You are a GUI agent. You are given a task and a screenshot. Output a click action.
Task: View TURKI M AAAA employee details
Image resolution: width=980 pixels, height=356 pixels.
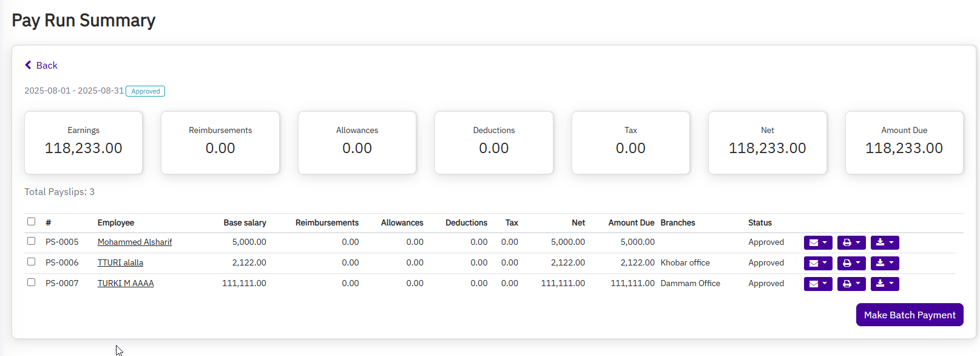(126, 283)
